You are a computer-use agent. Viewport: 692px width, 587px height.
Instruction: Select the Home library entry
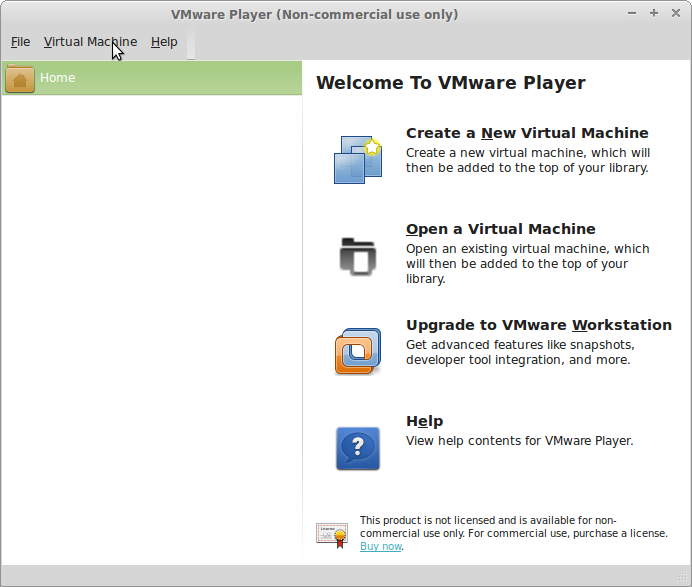click(152, 78)
